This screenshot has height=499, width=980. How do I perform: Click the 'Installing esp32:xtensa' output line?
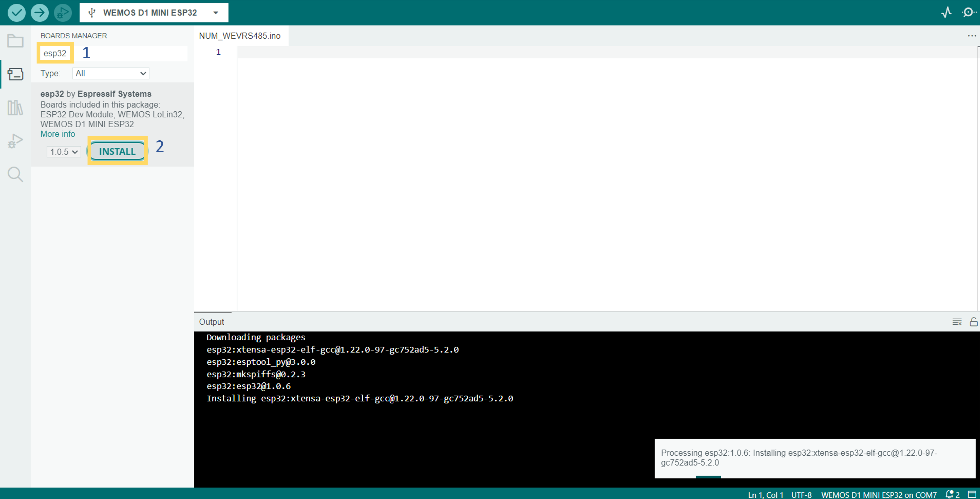point(360,398)
